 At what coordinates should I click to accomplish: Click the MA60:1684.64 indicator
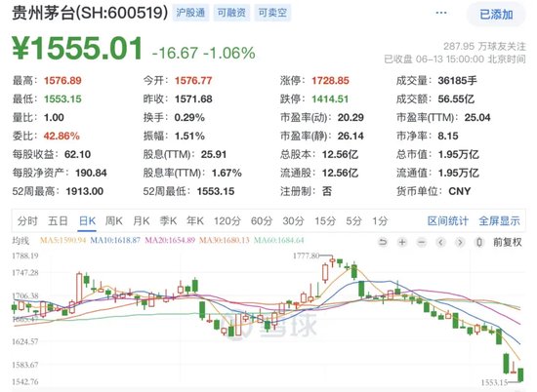tap(279, 241)
